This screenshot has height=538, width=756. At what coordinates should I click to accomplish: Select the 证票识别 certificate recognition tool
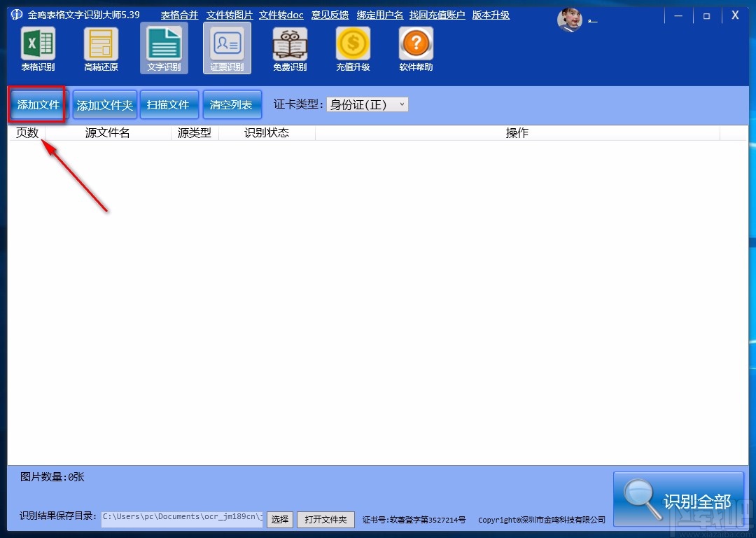227,48
